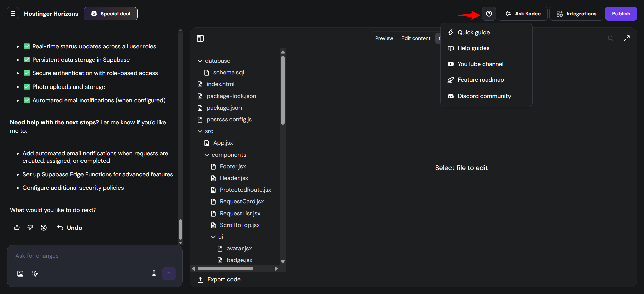The width and height of the screenshot is (644, 294).
Task: Open postcss.config.js file
Action: (x=229, y=120)
